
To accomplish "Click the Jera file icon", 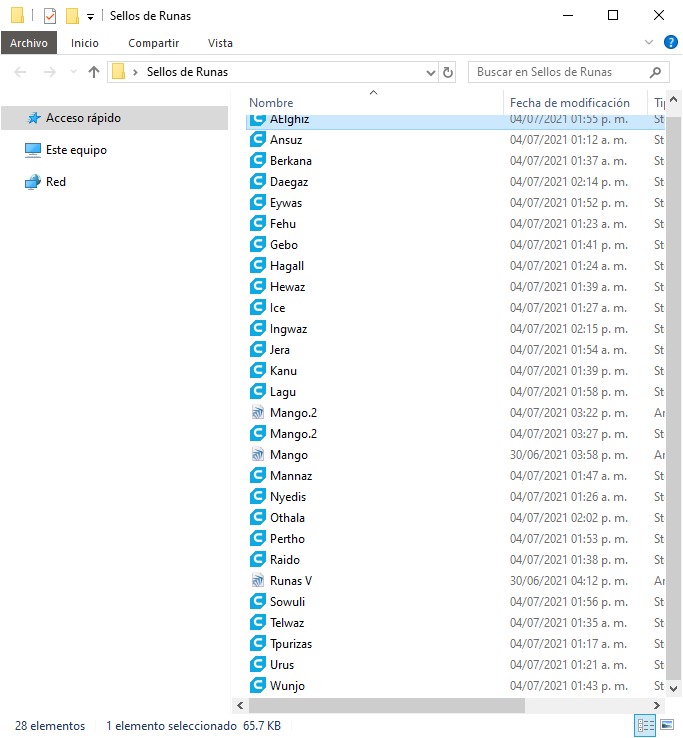I will coord(257,349).
